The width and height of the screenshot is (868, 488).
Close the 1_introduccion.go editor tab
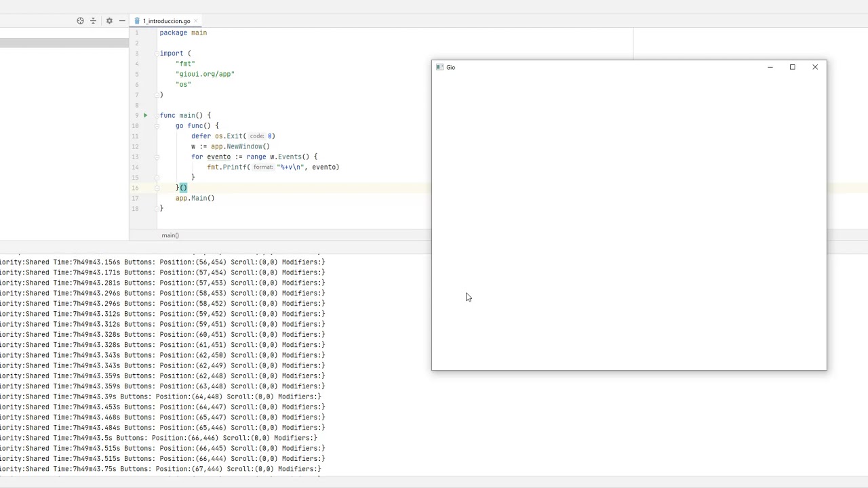point(196,21)
